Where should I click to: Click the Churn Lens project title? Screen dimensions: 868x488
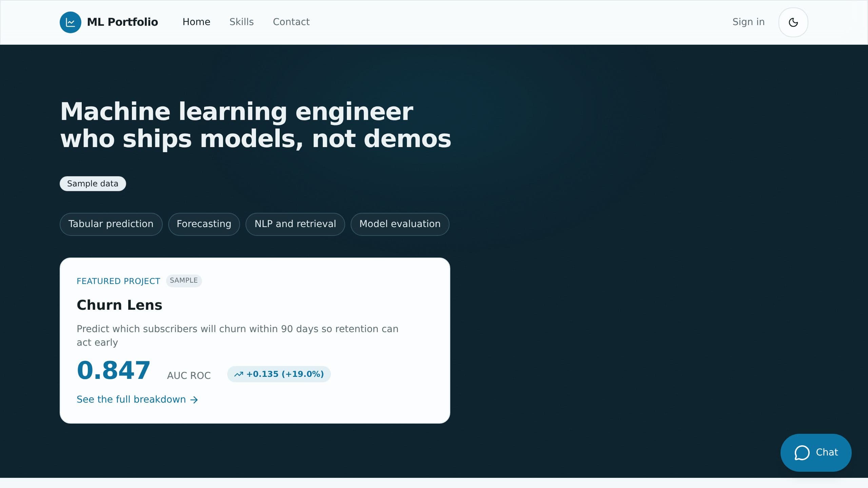pos(119,305)
